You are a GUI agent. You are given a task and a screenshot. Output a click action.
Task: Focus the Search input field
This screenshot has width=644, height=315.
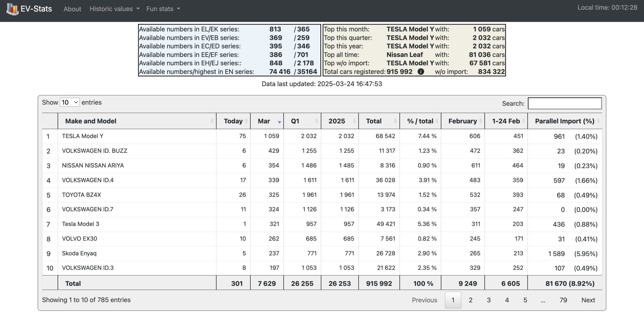coord(565,103)
